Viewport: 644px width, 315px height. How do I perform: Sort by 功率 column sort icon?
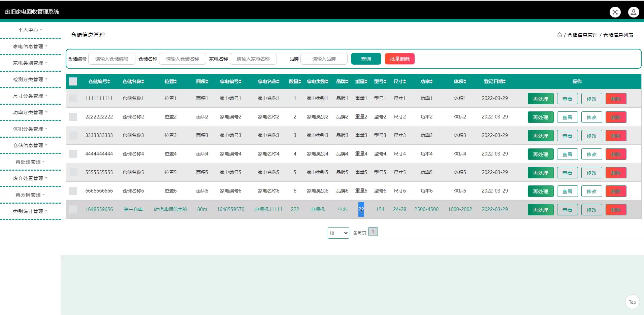tap(431, 82)
